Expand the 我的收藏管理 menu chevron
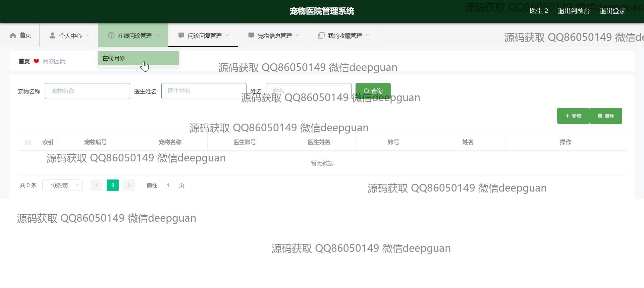The width and height of the screenshot is (644, 288). [x=367, y=35]
